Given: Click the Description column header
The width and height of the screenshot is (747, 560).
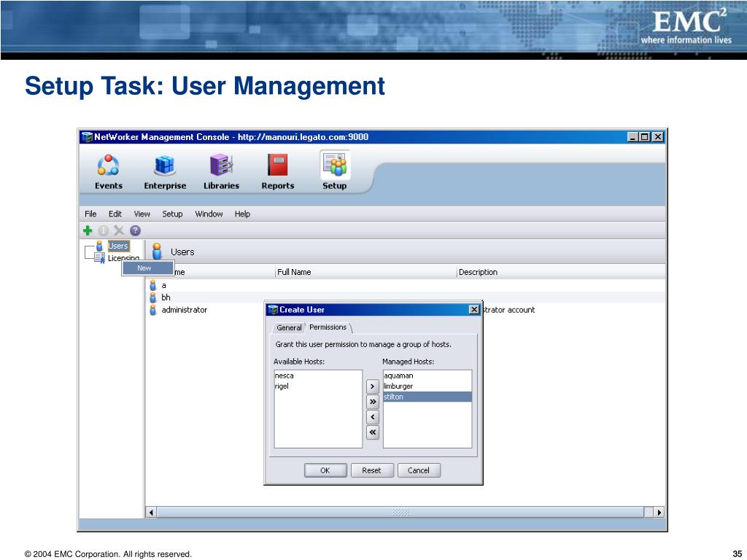Looking at the screenshot, I should click(561, 273).
